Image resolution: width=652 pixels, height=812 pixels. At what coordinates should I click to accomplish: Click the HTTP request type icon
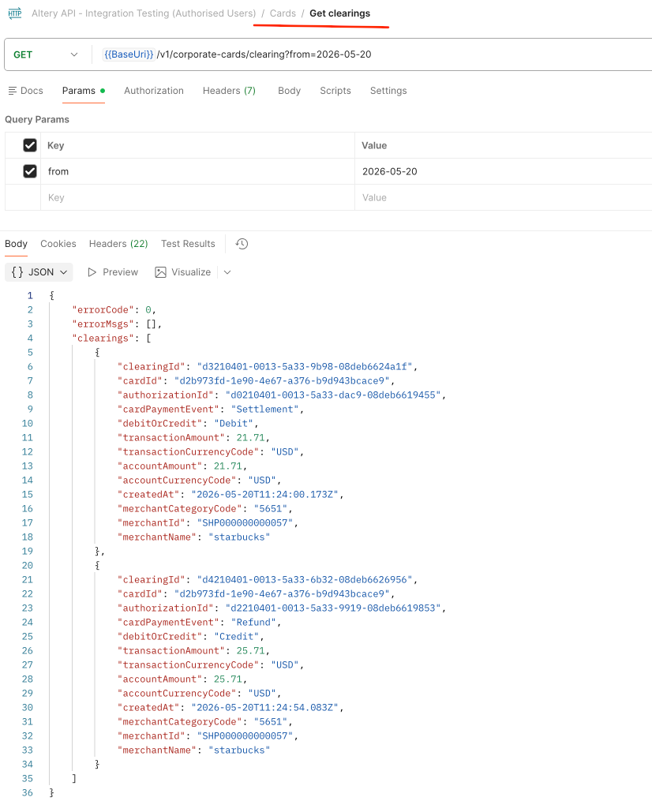(x=15, y=13)
